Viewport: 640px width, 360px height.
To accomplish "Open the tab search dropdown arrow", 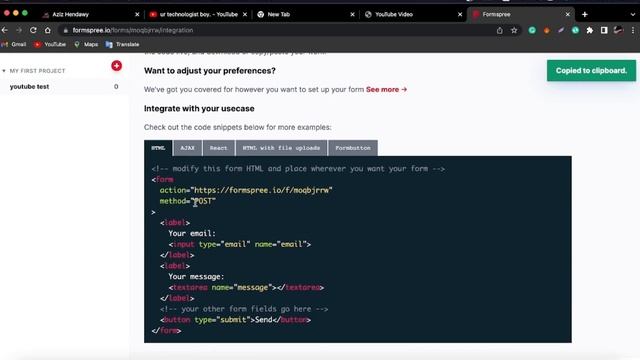I will [x=633, y=14].
